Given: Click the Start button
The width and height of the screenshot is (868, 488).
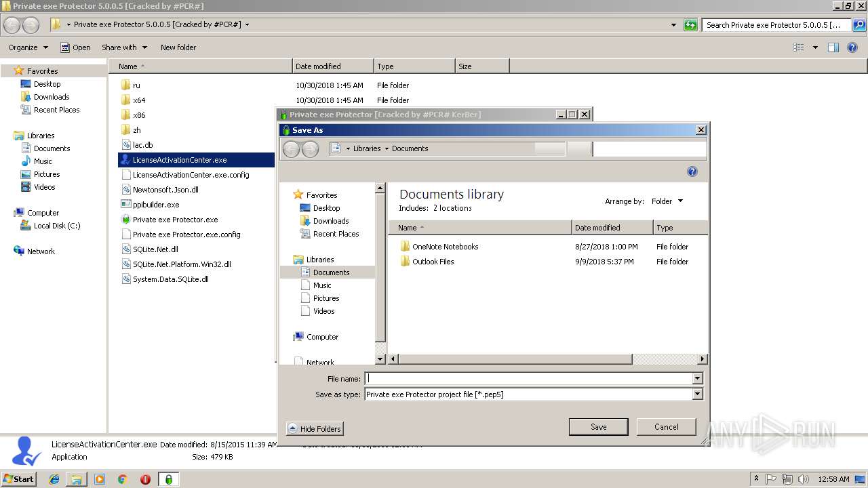Looking at the screenshot, I should (19, 479).
